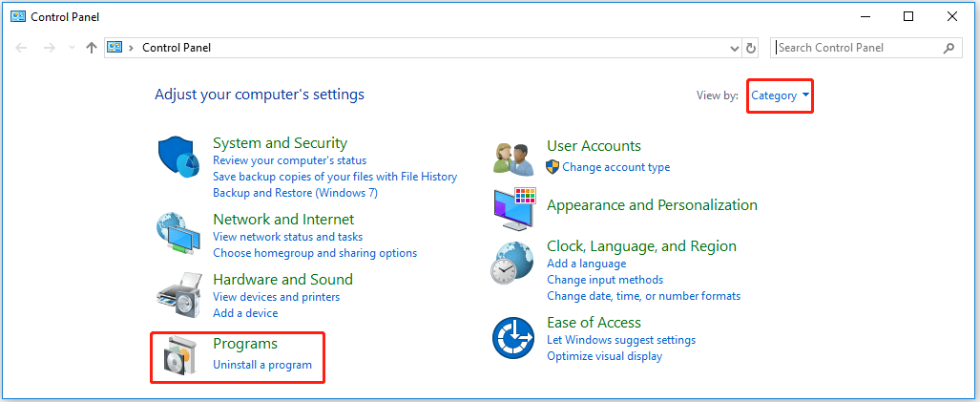Click Review your computer's status

coord(289,160)
